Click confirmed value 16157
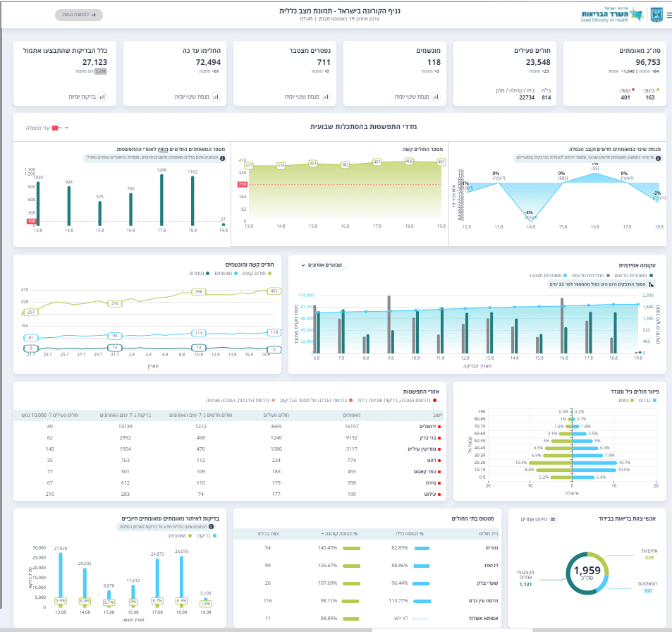 click(x=351, y=427)
